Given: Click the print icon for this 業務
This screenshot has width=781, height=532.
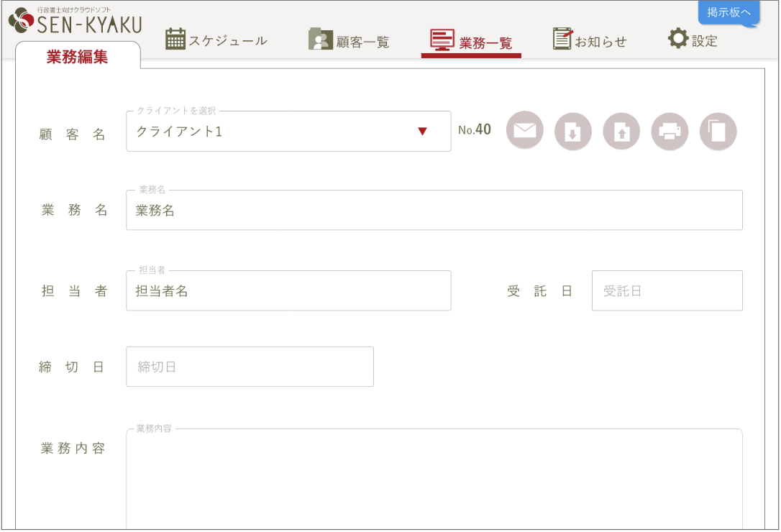Looking at the screenshot, I should click(670, 131).
